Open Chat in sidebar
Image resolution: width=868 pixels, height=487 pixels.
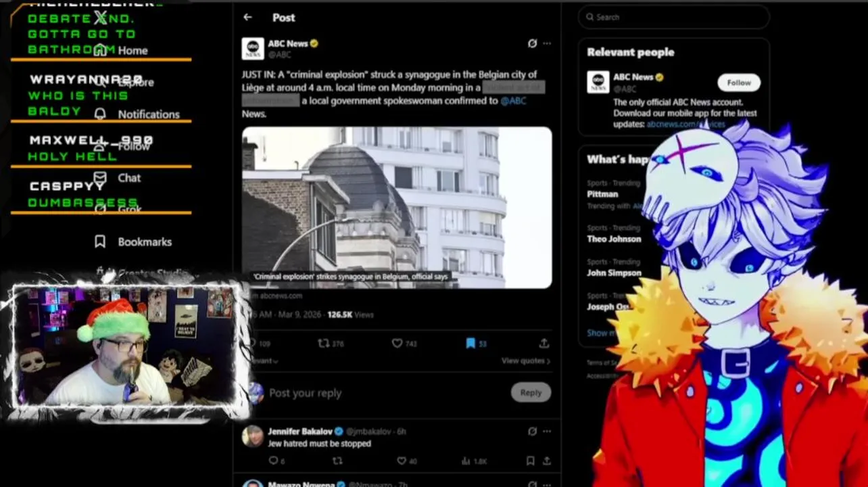[118, 178]
